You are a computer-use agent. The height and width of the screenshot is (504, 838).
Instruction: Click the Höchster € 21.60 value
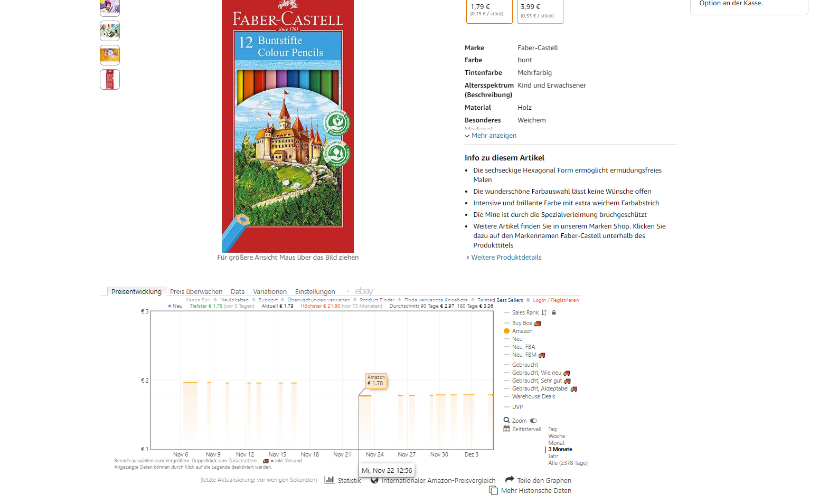[x=321, y=306]
